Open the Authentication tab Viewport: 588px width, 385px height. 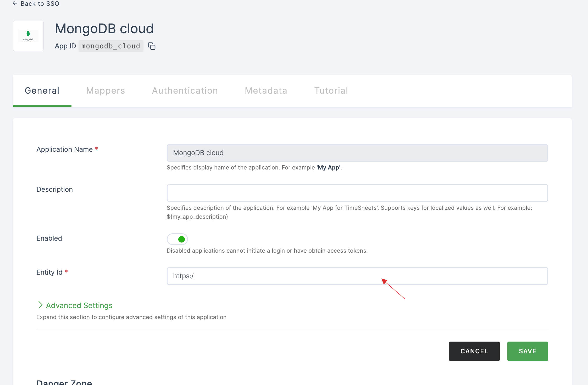[185, 90]
